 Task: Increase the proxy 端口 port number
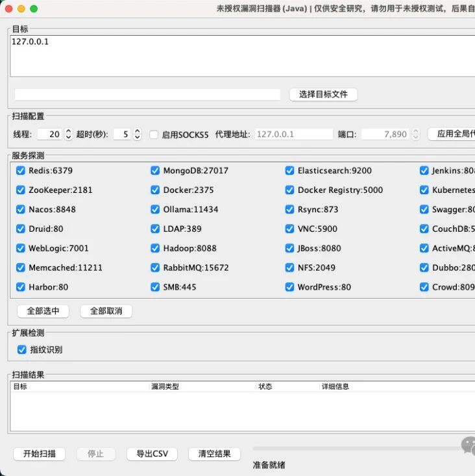point(416,131)
